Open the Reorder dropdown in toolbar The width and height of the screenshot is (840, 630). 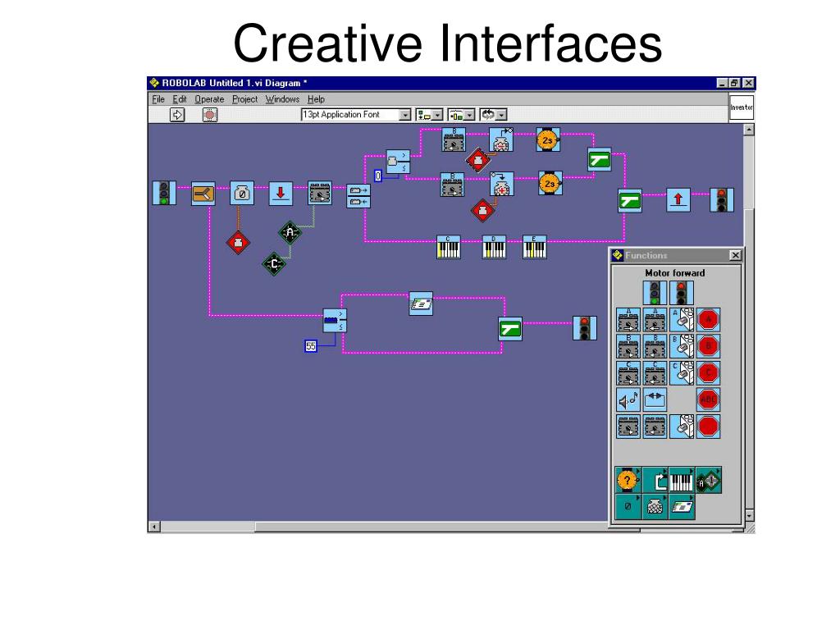click(x=493, y=115)
